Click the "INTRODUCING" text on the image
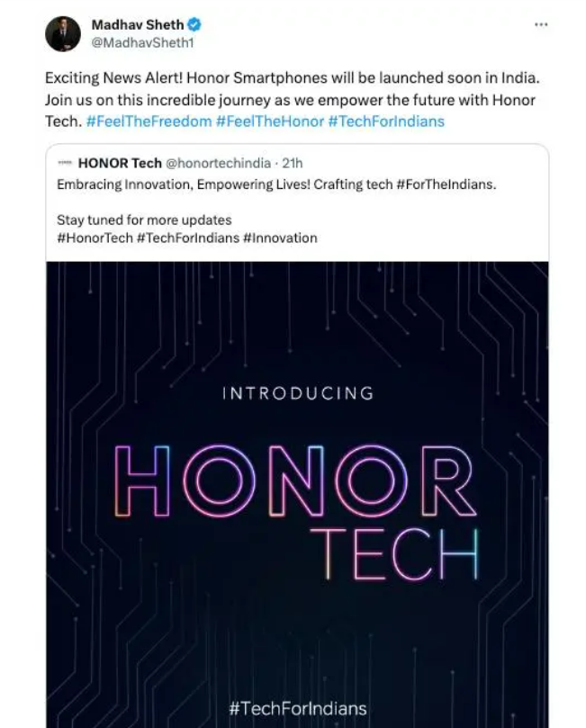The width and height of the screenshot is (586, 728). click(x=297, y=393)
